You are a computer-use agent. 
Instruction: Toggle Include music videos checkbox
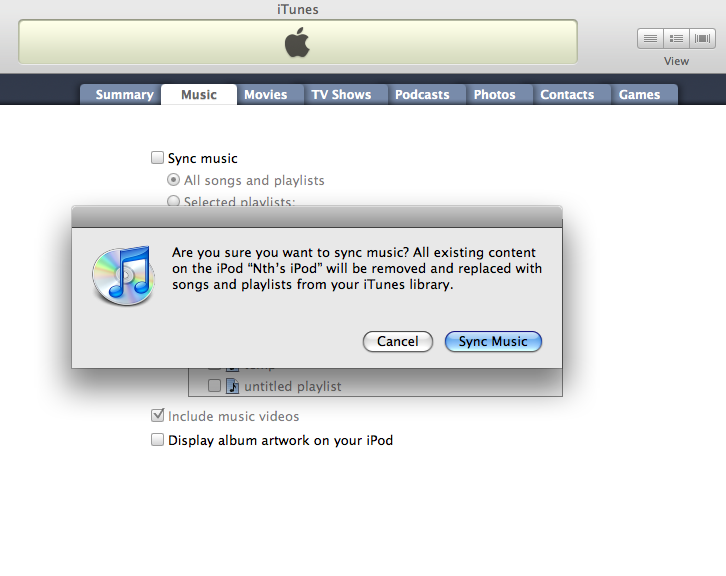tap(157, 415)
